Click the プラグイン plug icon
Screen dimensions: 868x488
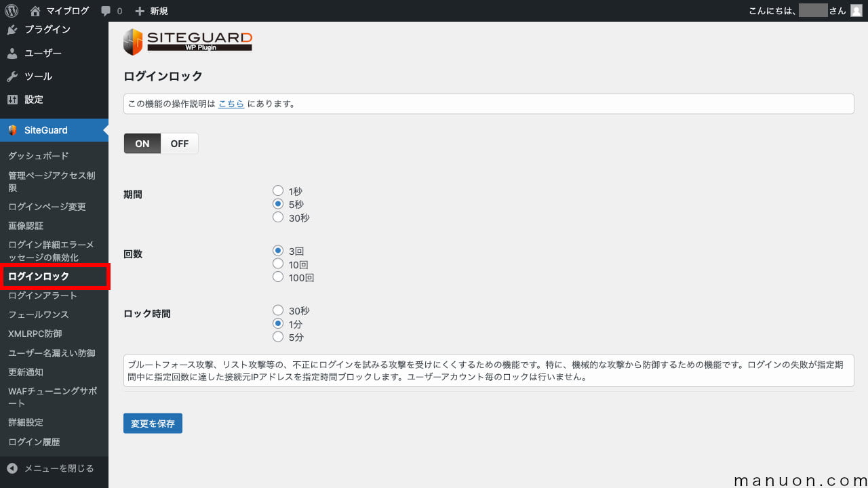point(12,30)
